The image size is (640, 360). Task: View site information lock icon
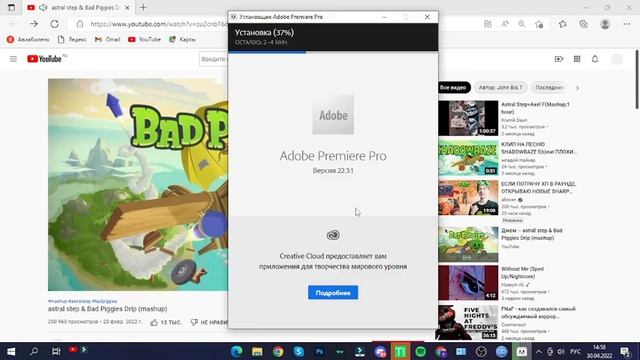point(80,24)
